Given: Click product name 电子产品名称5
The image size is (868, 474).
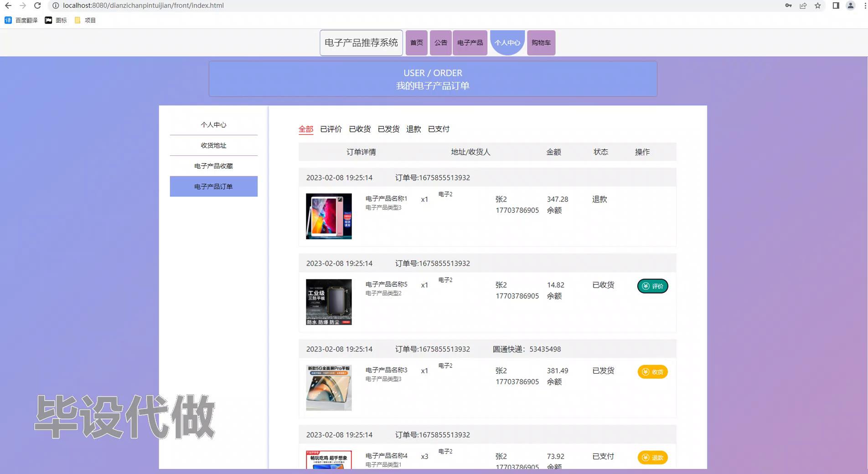Looking at the screenshot, I should 386,284.
